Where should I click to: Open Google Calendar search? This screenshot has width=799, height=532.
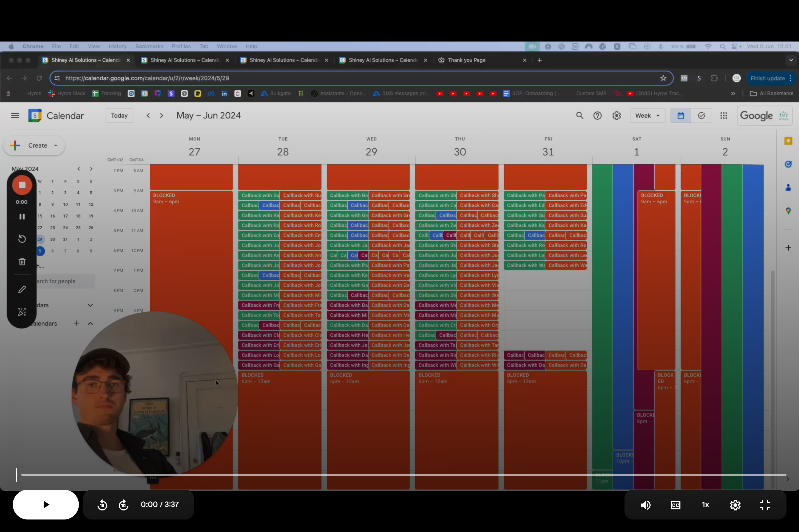580,116
